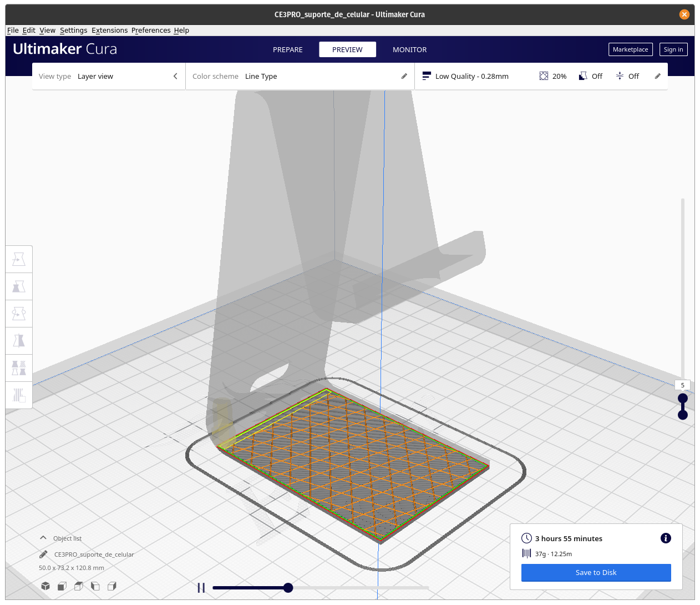700x605 pixels.
Task: Click the pencil icon beside CE3PRO_suporte_de_celular
Action: pyautogui.click(x=43, y=554)
